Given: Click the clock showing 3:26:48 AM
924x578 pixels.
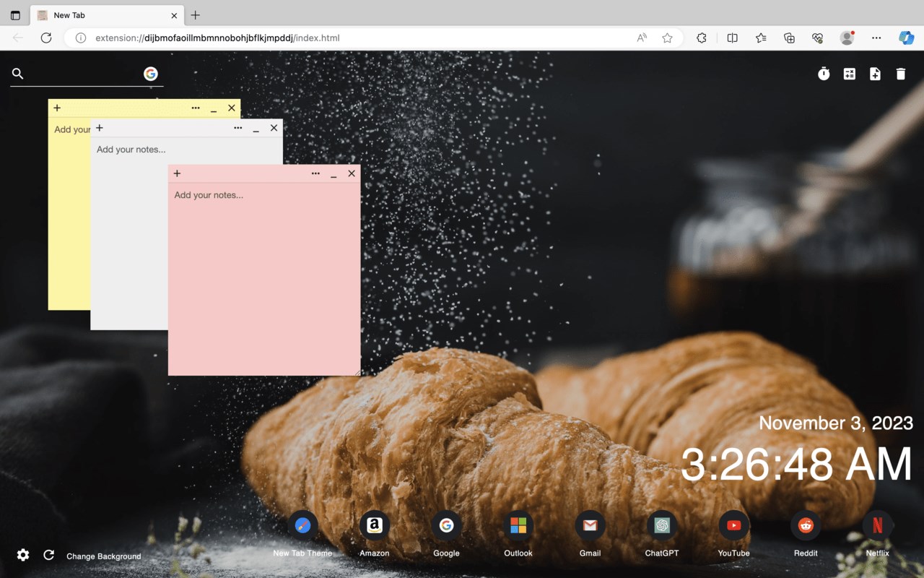Looking at the screenshot, I should [x=797, y=464].
